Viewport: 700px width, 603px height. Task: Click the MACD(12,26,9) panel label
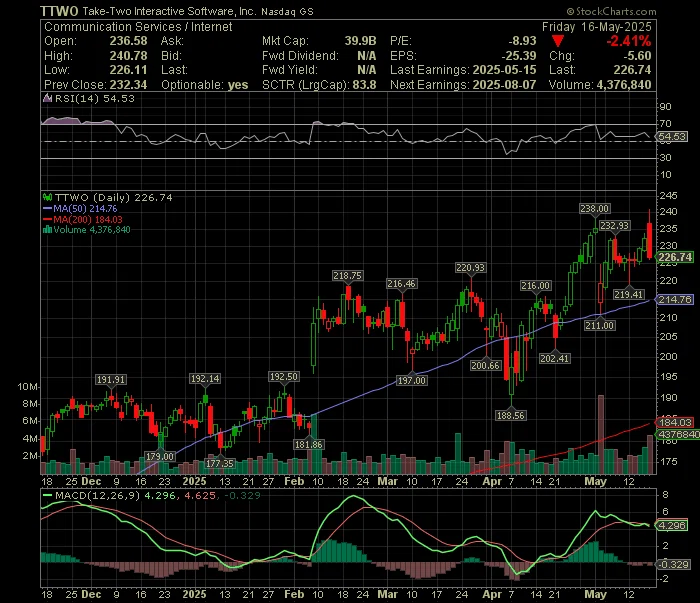pos(97,495)
